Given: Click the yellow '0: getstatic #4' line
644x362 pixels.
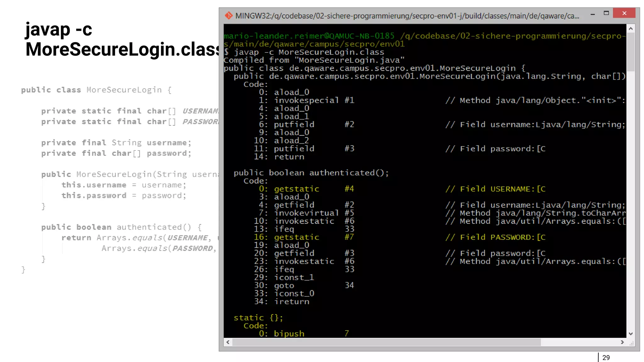Looking at the screenshot, I should tap(307, 189).
